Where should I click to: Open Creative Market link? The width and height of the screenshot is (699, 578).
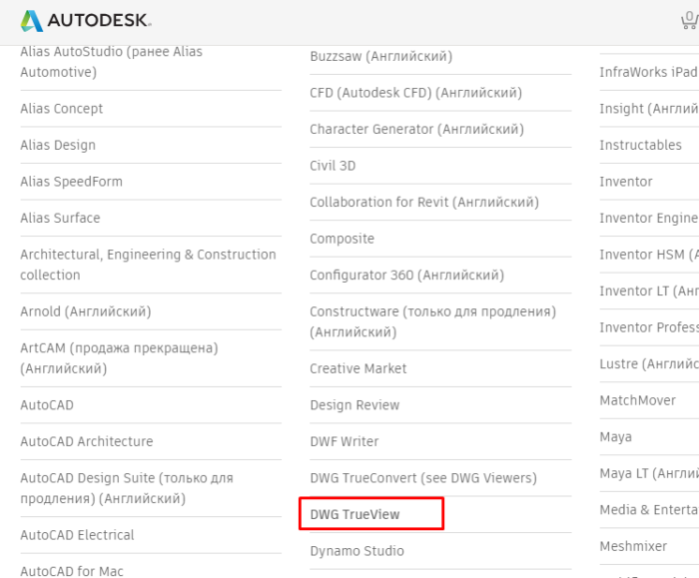pyautogui.click(x=358, y=369)
